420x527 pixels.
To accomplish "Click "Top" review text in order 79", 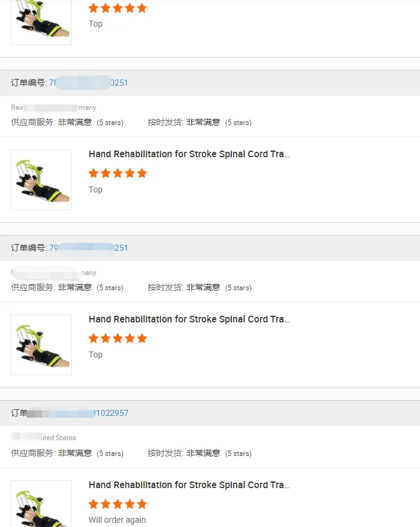I will pos(95,355).
